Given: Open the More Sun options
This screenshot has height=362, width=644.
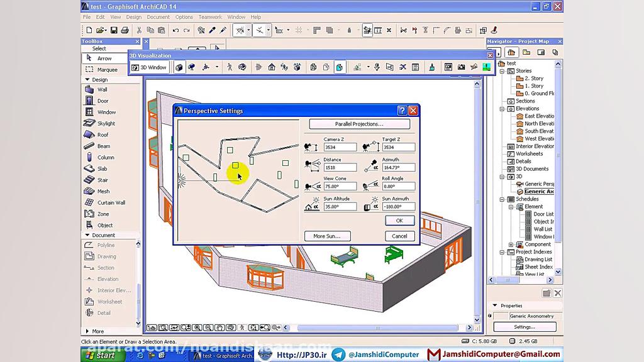Looking at the screenshot, I should [327, 236].
